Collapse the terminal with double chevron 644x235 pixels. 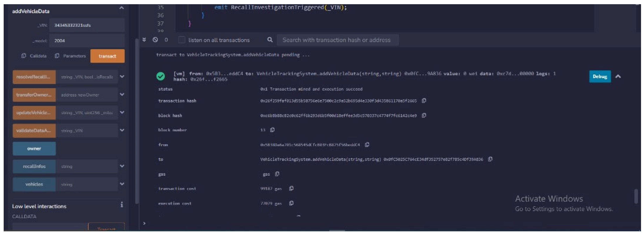click(x=144, y=40)
